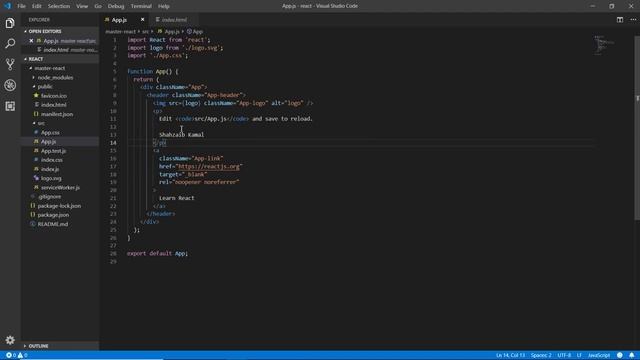Open the Go menu
The width and height of the screenshot is (640, 360).
pyautogui.click(x=98, y=6)
